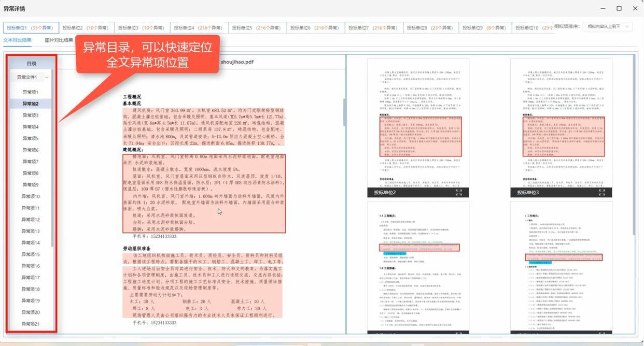Jump to 异常项20 in the directory
Viewport: 644px width, 346px height.
click(x=31, y=312)
